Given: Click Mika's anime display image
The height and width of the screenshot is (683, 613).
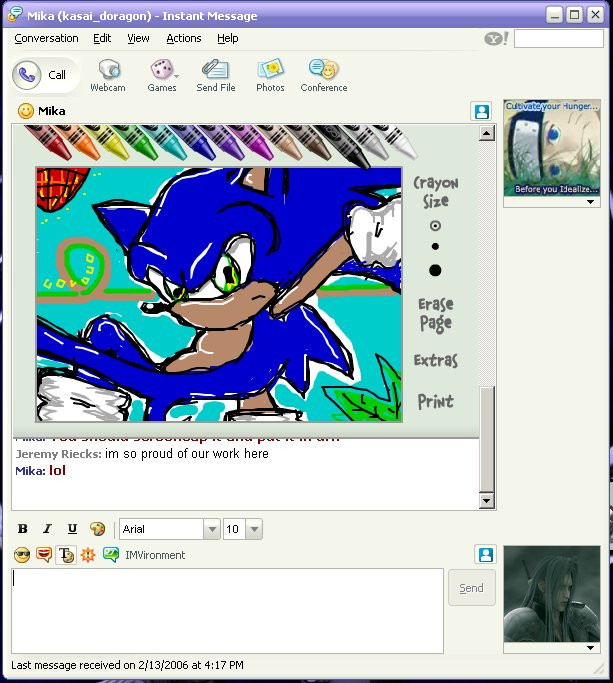Looking at the screenshot, I should 552,148.
